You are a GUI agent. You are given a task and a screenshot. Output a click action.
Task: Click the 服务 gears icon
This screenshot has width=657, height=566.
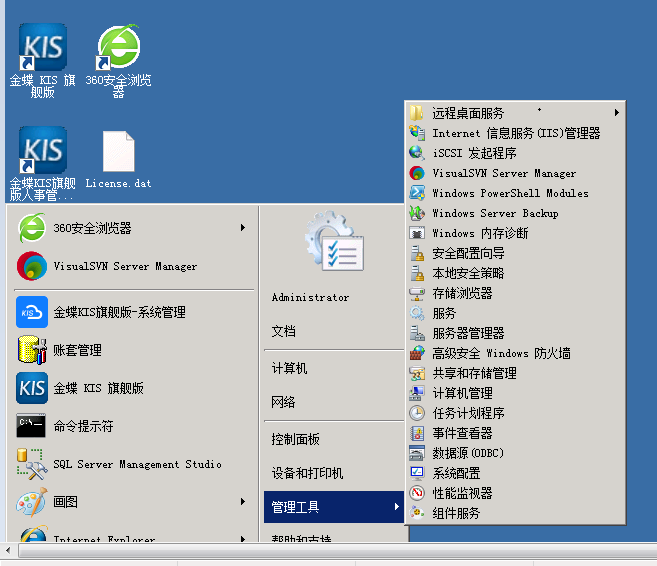coord(417,313)
